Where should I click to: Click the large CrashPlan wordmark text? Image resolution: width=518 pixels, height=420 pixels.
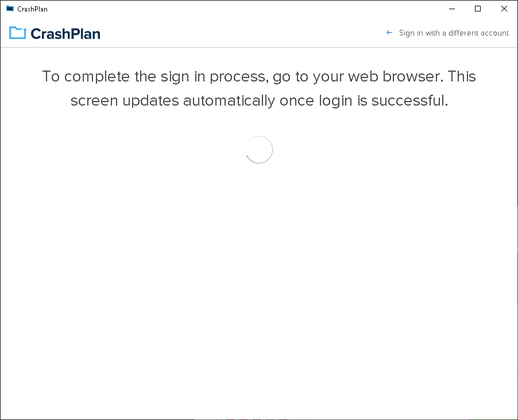(x=65, y=34)
